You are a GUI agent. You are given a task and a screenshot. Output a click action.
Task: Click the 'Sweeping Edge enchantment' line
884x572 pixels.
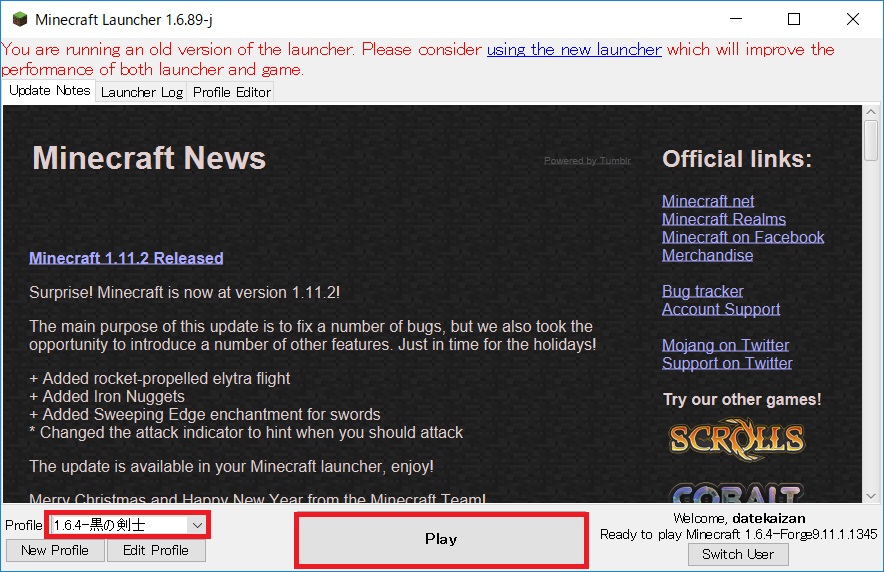(x=205, y=415)
